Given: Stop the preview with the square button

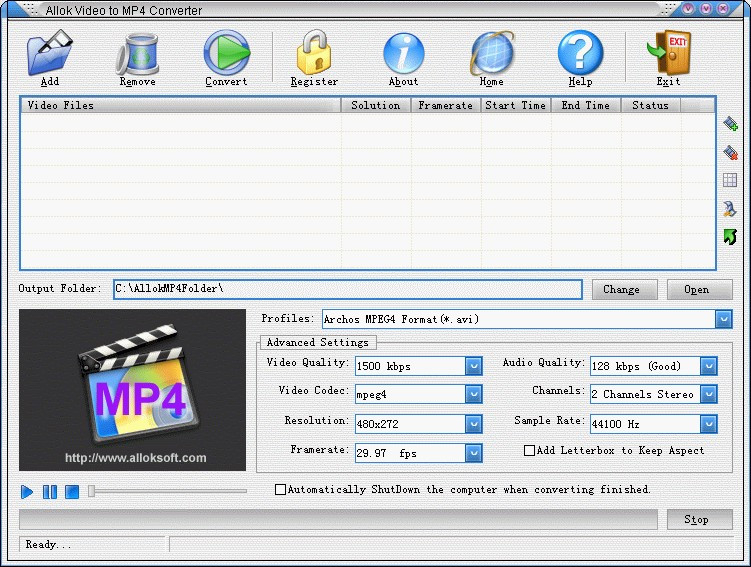Looking at the screenshot, I should [72, 492].
